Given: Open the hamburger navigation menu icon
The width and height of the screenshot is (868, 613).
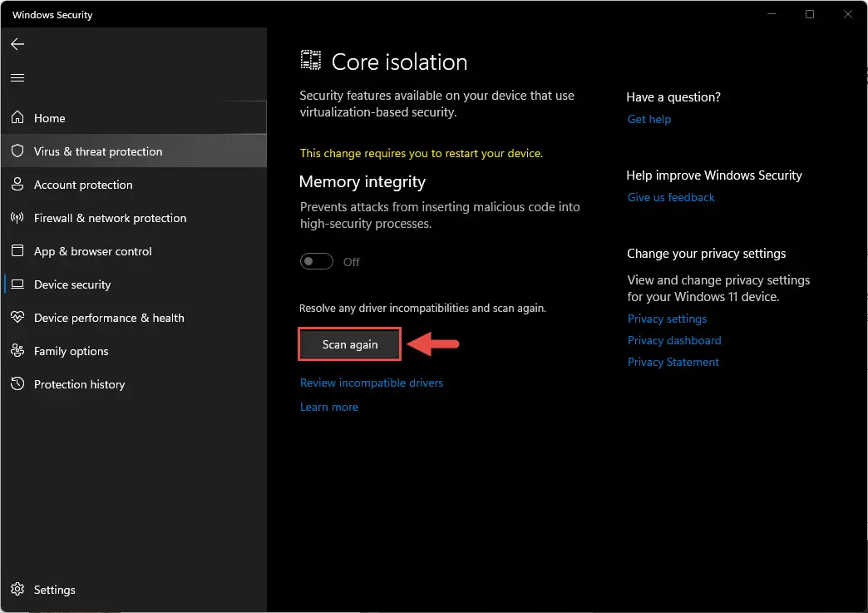Looking at the screenshot, I should (17, 77).
